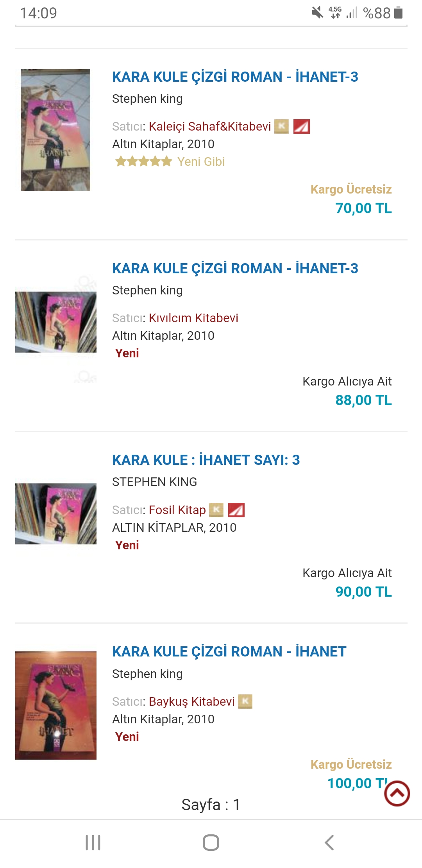Visit seller Baykuş Kitabevi
This screenshot has width=422, height=868.
191,702
